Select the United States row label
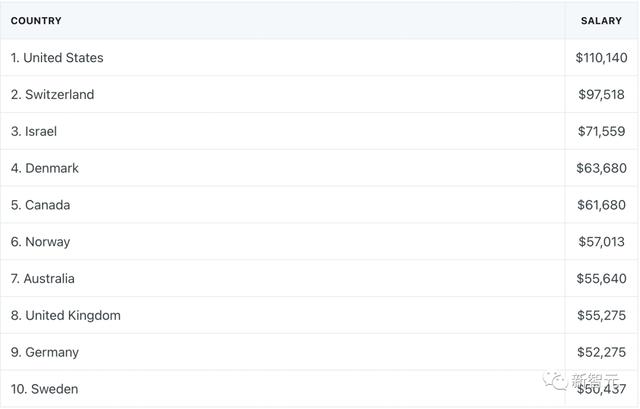Screen dimensions: 640x409 [57, 58]
